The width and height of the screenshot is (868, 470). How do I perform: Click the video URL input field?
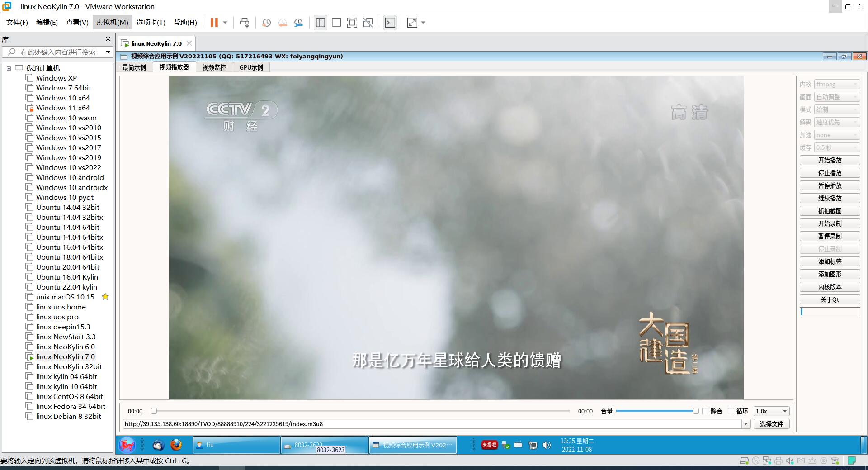tap(432, 424)
